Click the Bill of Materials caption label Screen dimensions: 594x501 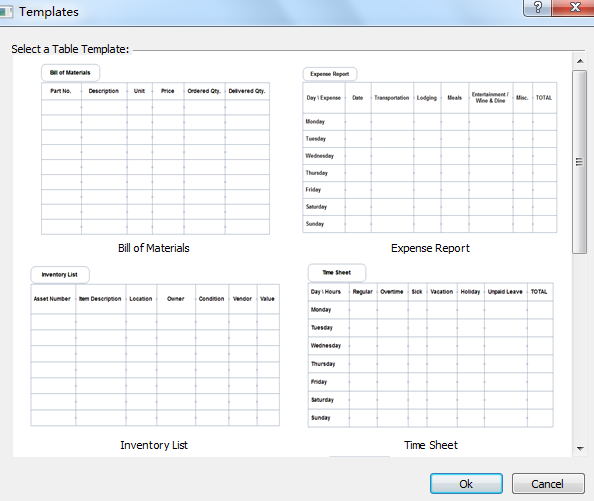pyautogui.click(x=153, y=248)
